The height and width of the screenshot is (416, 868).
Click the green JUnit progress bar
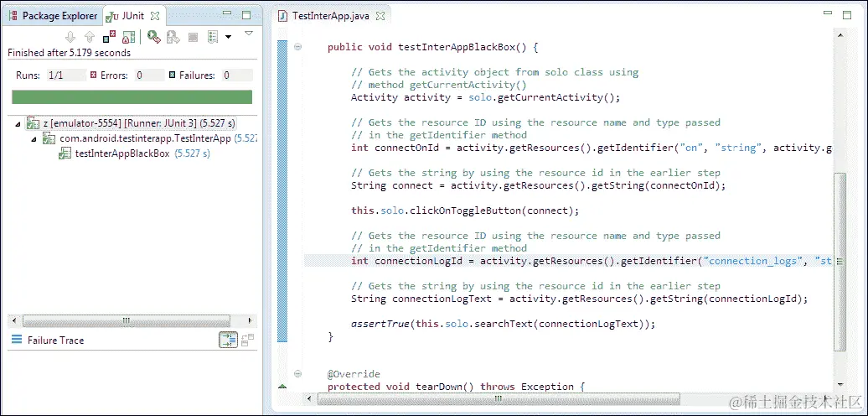click(x=132, y=97)
